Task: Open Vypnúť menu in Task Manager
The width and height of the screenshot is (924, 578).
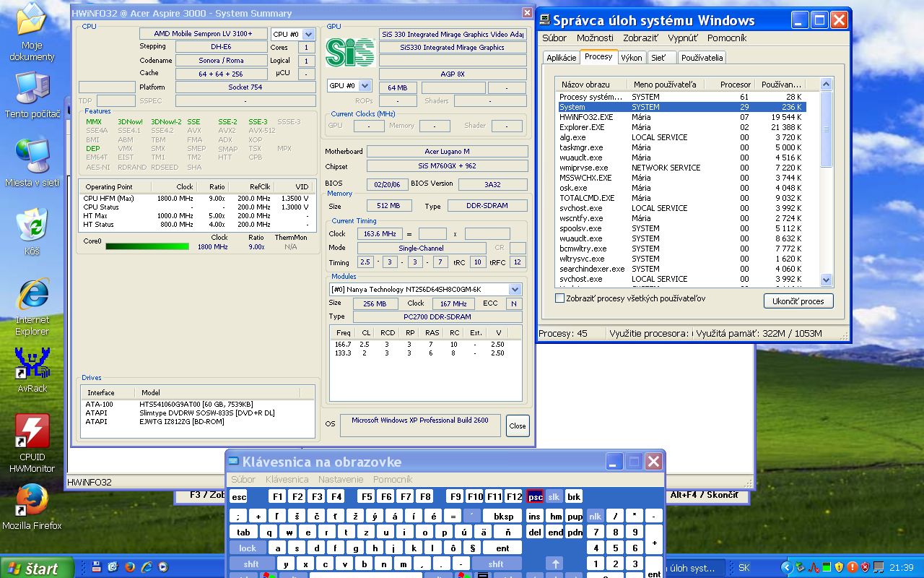Action: (682, 38)
